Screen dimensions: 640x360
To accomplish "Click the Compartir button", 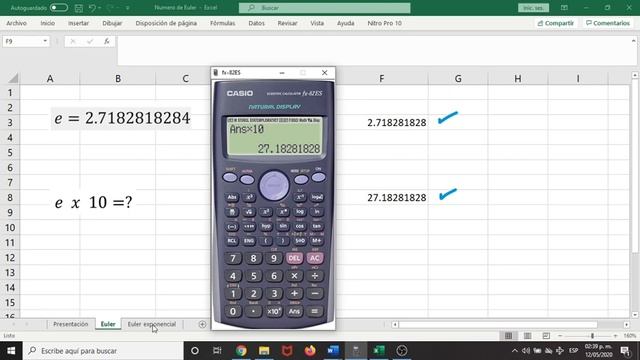I will [x=556, y=23].
